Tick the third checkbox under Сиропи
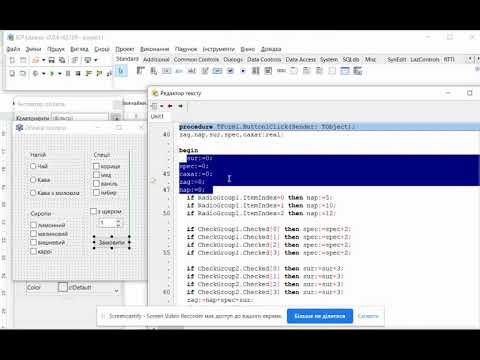Screen dimensions: 480x360 point(33,242)
